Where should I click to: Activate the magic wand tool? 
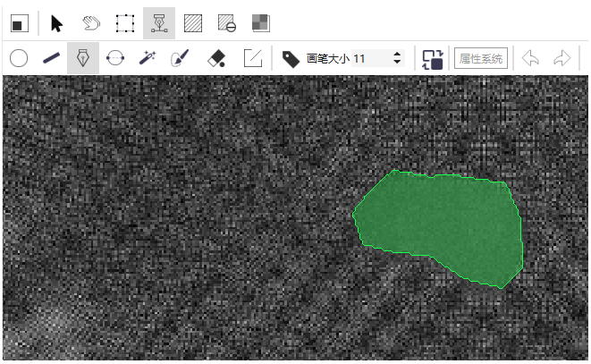pyautogui.click(x=148, y=58)
